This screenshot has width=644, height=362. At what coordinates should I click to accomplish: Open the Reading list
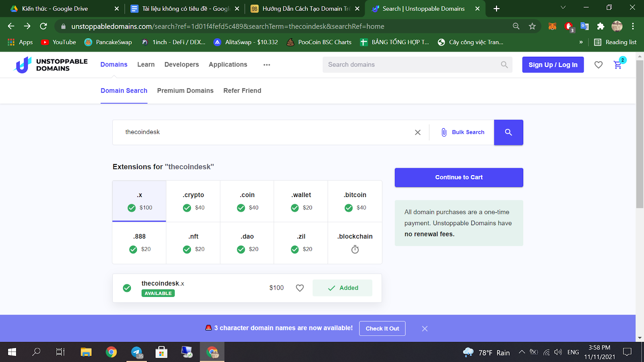[615, 42]
